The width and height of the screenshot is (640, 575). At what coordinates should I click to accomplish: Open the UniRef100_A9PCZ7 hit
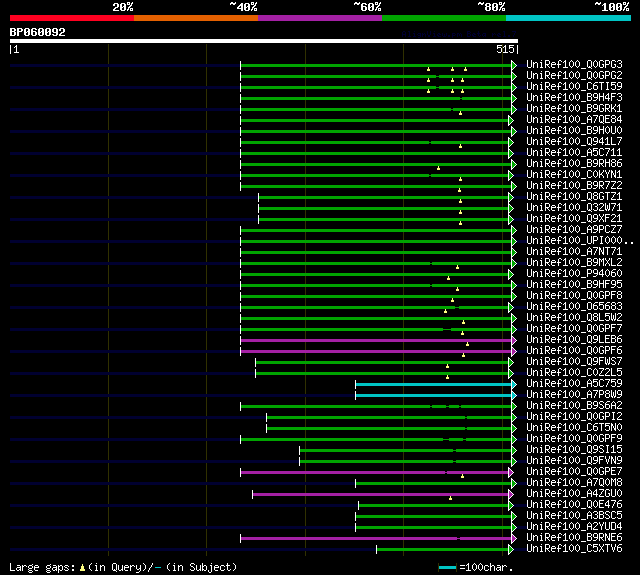coord(574,230)
